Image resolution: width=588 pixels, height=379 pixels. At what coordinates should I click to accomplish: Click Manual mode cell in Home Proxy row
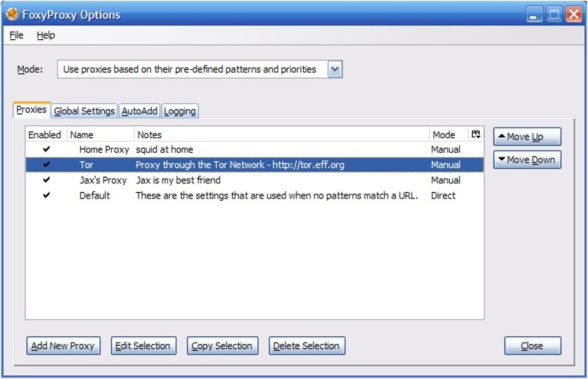point(446,149)
